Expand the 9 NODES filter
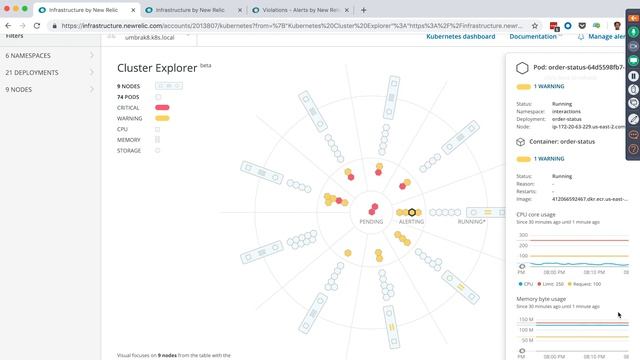 point(49,89)
